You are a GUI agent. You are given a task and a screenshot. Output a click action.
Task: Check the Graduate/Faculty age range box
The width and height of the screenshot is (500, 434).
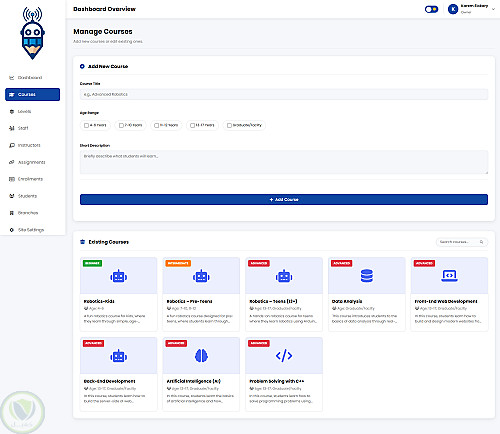pyautogui.click(x=229, y=125)
